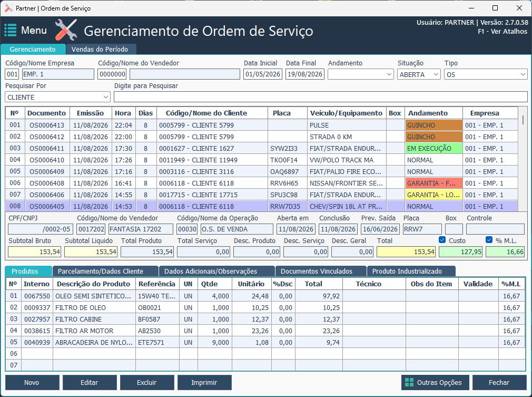
Task: Click the Novo button
Action: coord(32,382)
